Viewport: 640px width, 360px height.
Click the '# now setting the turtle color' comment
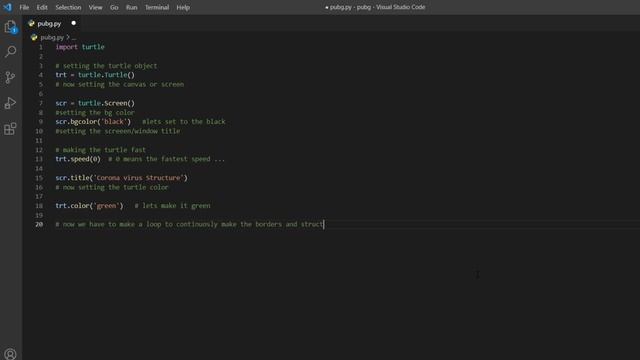(112, 187)
